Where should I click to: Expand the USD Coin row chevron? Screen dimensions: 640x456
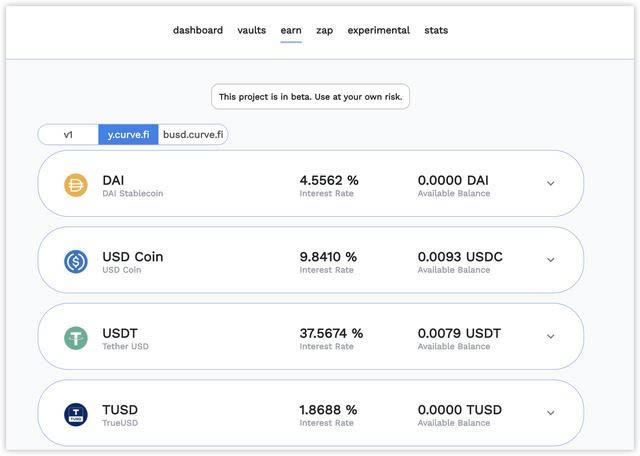[x=550, y=260]
